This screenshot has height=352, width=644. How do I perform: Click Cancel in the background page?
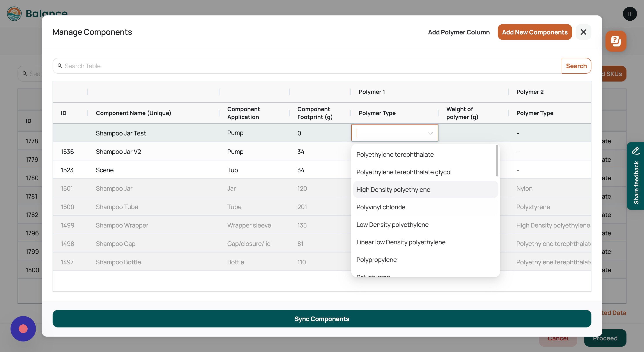coord(558,338)
